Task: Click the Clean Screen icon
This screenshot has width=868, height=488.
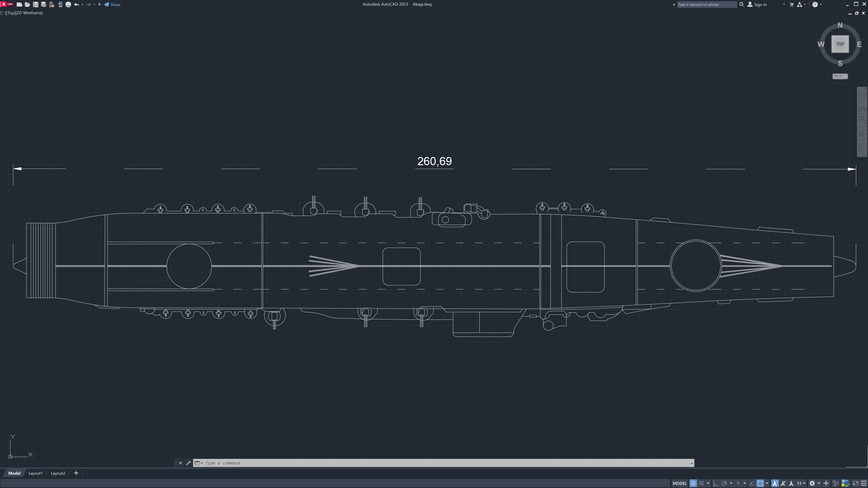Action: [855, 483]
